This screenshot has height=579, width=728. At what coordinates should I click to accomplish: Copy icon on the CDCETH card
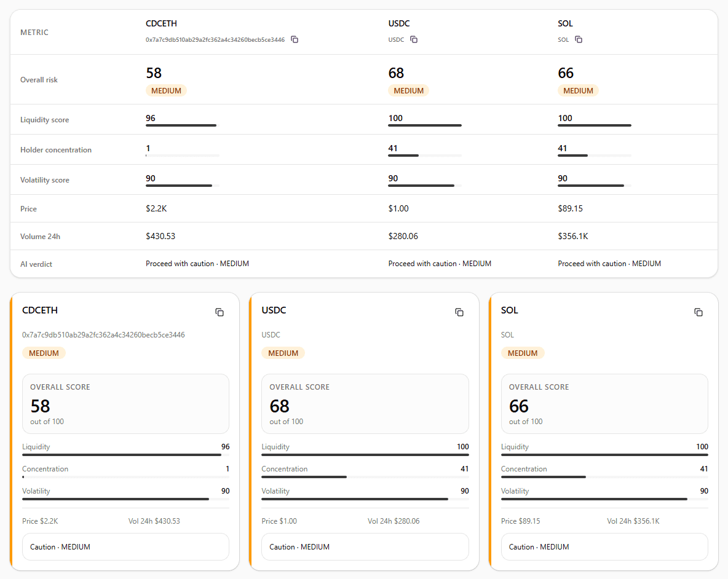coord(220,312)
